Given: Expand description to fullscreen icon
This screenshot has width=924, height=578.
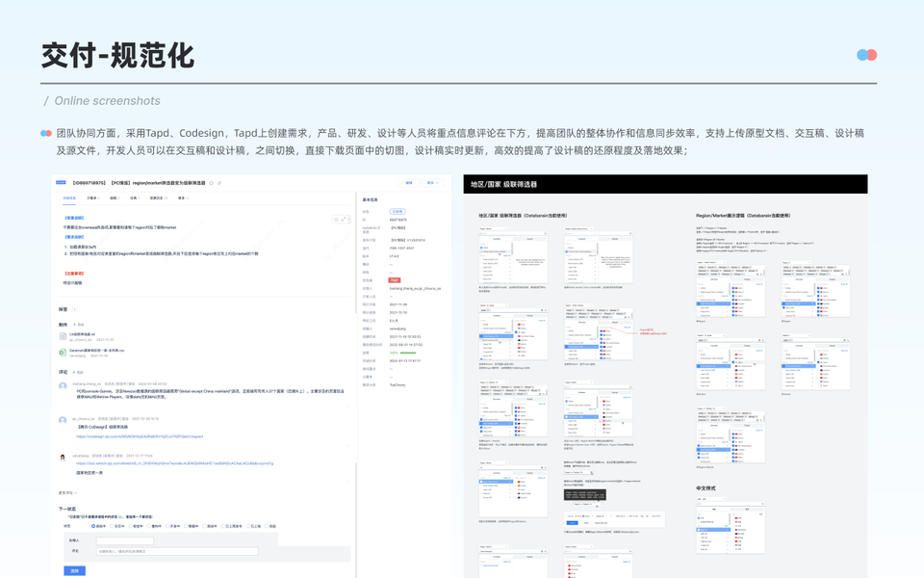Looking at the screenshot, I should pyautogui.click(x=345, y=220).
